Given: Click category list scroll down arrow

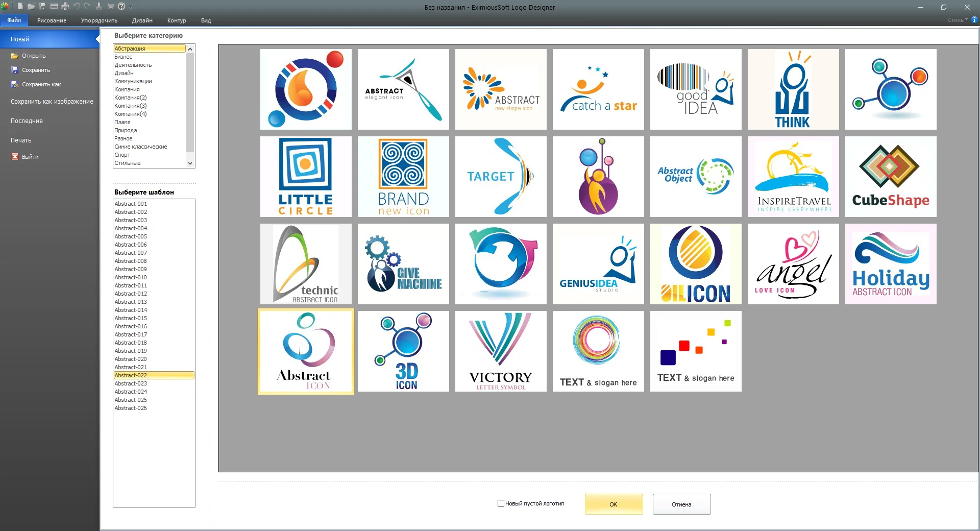Looking at the screenshot, I should [x=190, y=163].
